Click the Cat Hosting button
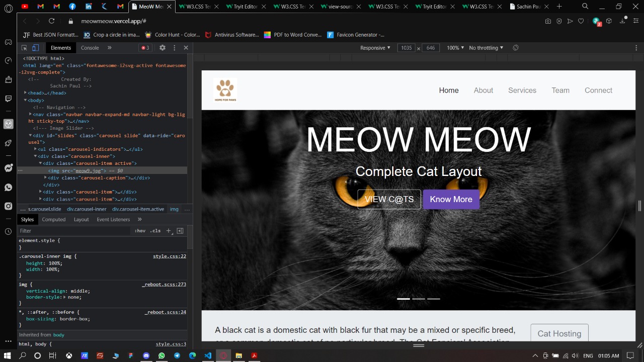This screenshot has height=362, width=644. (559, 333)
